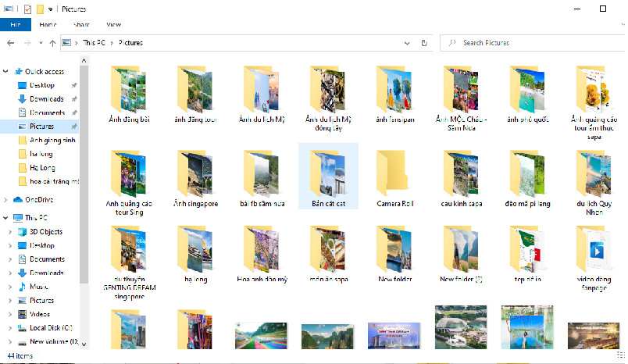The image size is (628, 364).
Task: Select the Genting Dream banner image thumbnail
Action: pyautogui.click(x=394, y=336)
